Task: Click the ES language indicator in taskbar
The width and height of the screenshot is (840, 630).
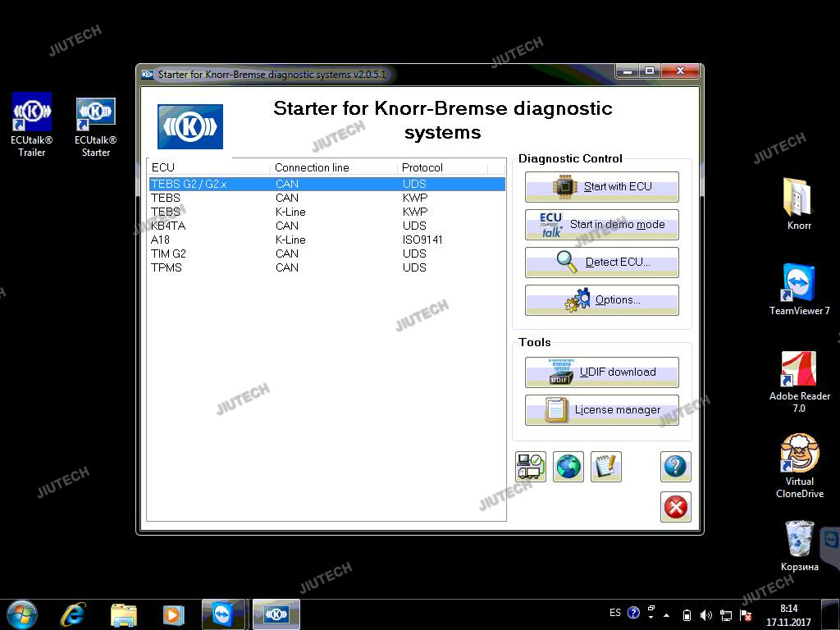Action: tap(615, 613)
